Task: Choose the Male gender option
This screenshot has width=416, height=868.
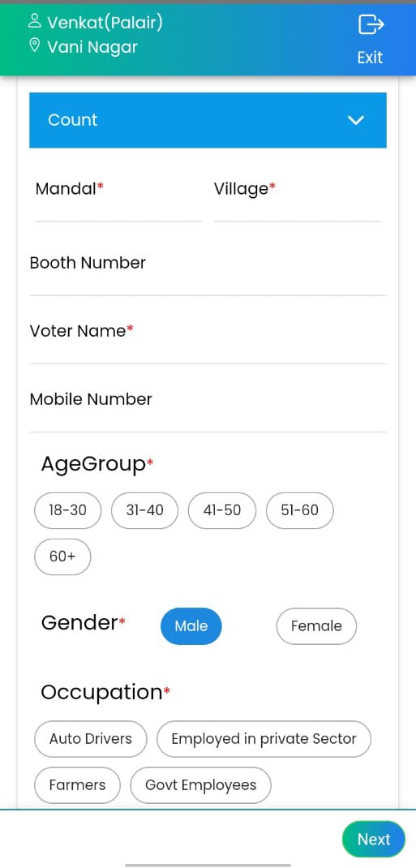Action: (191, 626)
